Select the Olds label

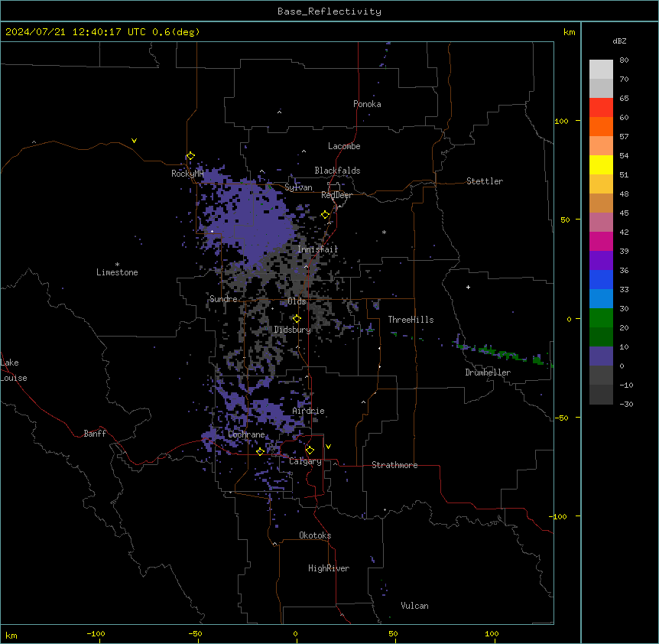pyautogui.click(x=297, y=301)
